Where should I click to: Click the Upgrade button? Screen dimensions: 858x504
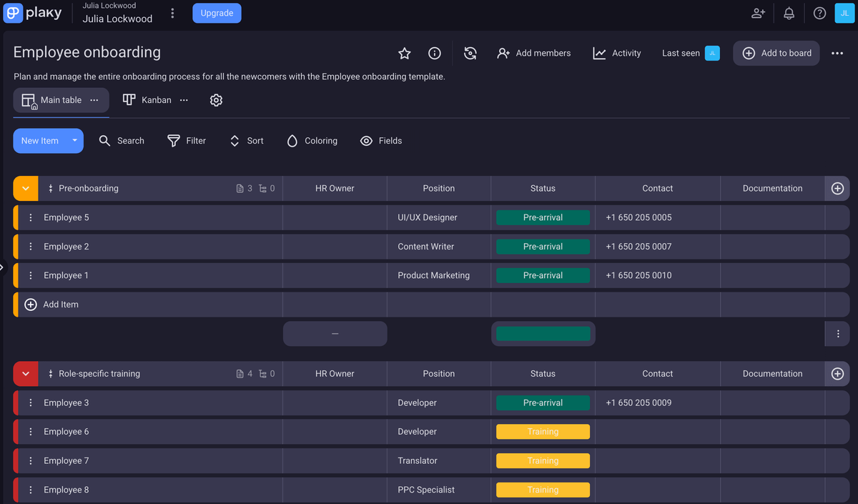pos(217,14)
